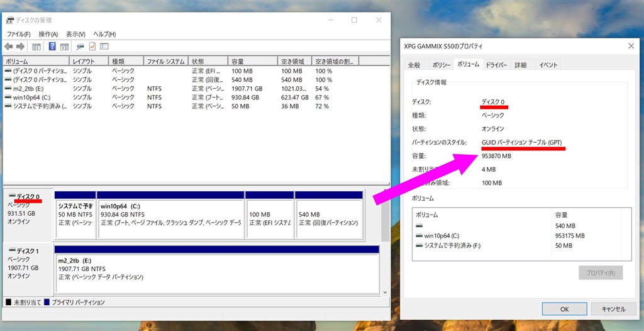The width and height of the screenshot is (644, 331).
Task: Click the キャンセル button
Action: (x=614, y=309)
